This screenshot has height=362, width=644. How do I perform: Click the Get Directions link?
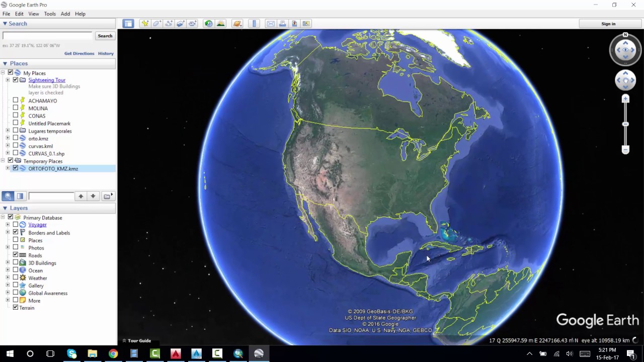pyautogui.click(x=79, y=53)
